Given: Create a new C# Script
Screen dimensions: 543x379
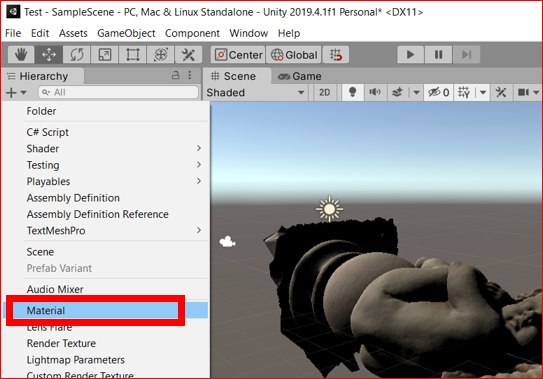Looking at the screenshot, I should click(106, 132).
